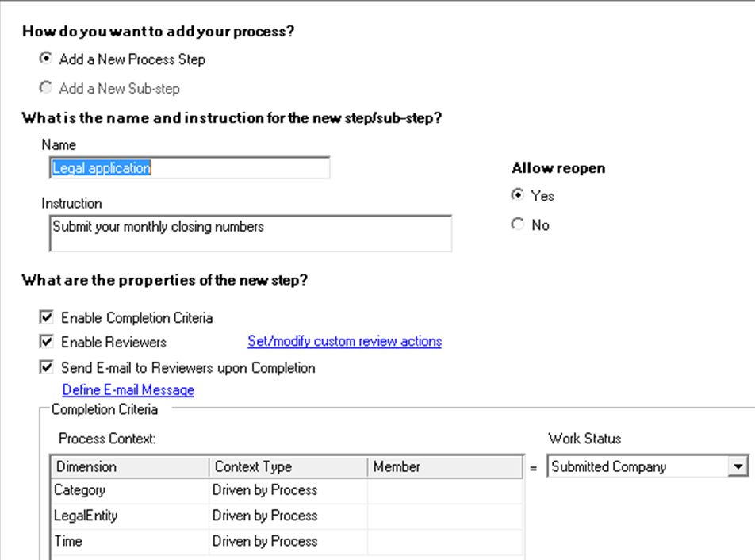This screenshot has height=560, width=755.
Task: Uncheck Send E-mail to Reviewers upon Completion
Action: [47, 367]
